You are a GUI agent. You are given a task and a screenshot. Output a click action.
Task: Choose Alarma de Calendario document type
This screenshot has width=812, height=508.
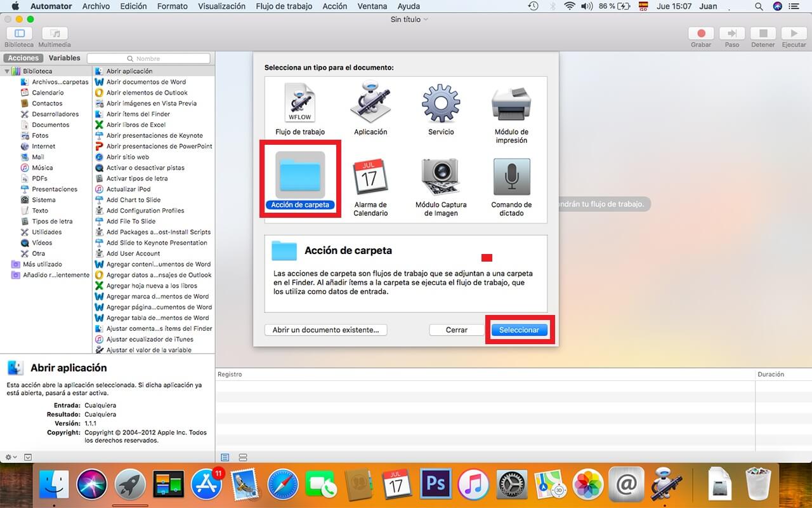(370, 187)
